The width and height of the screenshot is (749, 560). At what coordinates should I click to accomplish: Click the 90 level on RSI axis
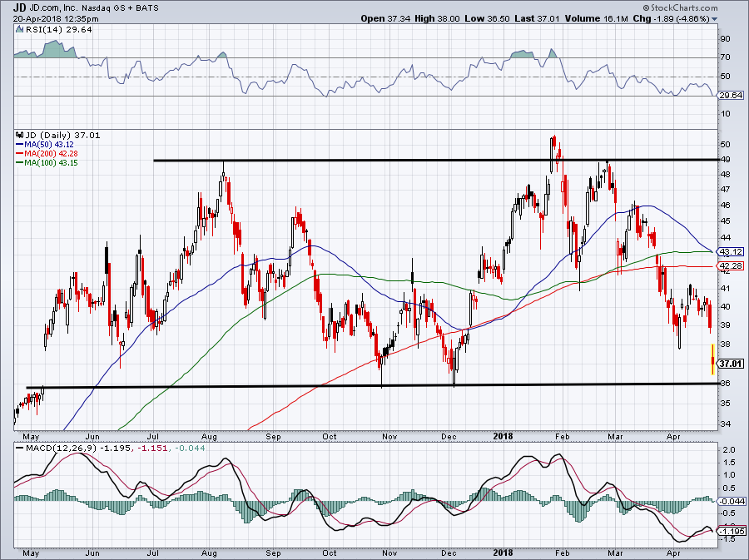click(725, 38)
